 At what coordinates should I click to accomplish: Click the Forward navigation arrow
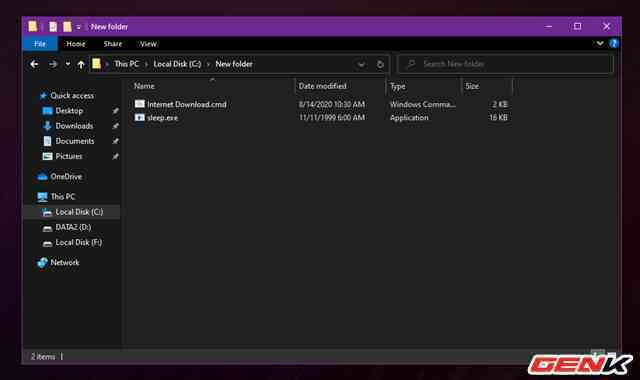53,64
